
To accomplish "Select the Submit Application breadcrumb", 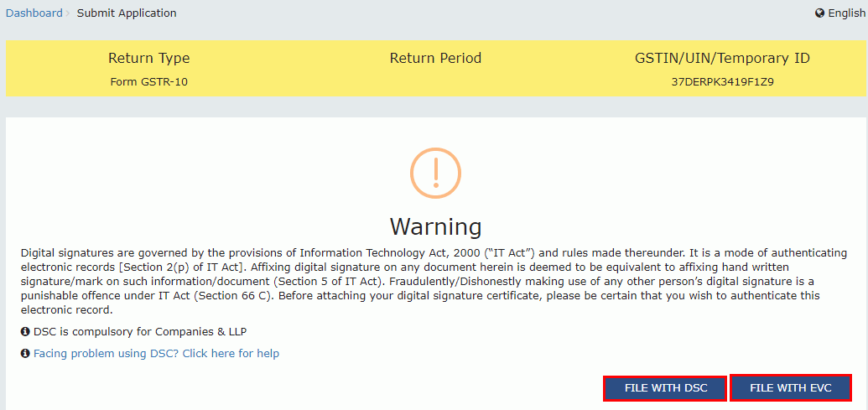I will 127,13.
